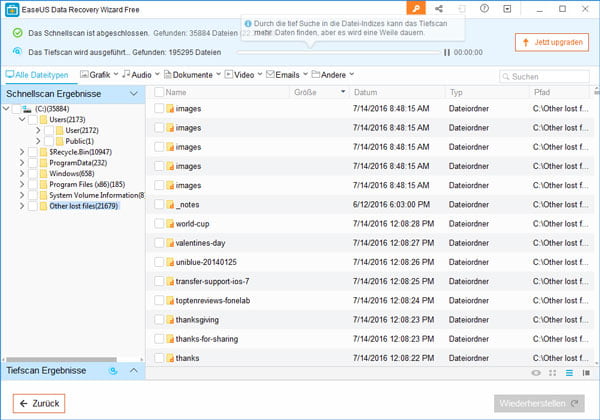Click the Public folder icon in tree
The image size is (600, 420).
pos(59,141)
